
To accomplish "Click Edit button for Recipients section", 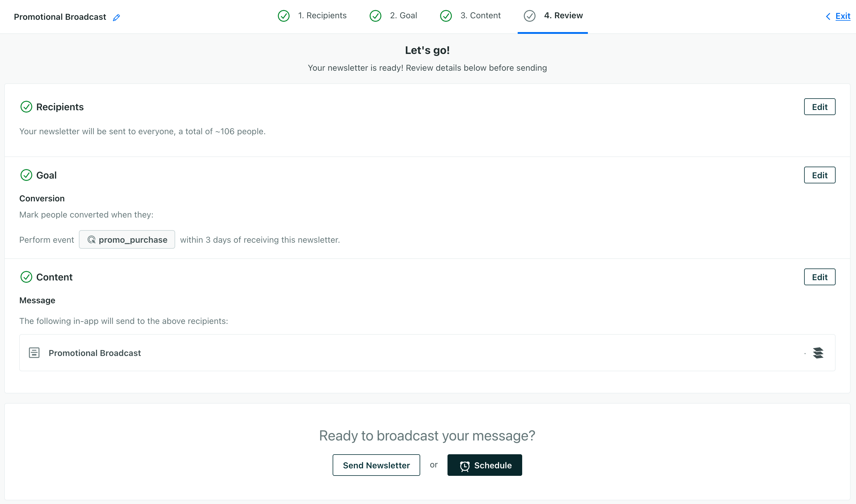I will point(819,106).
